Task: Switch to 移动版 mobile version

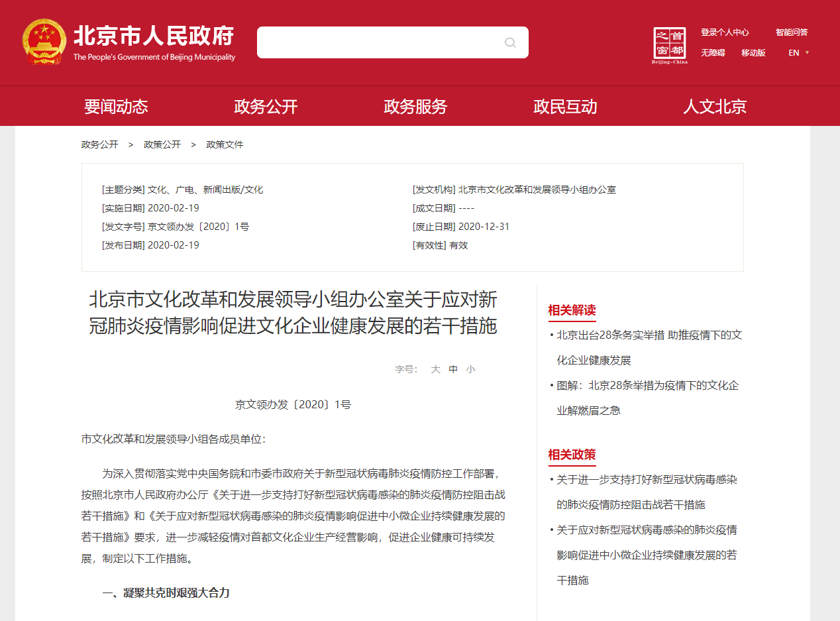Action: (753, 53)
